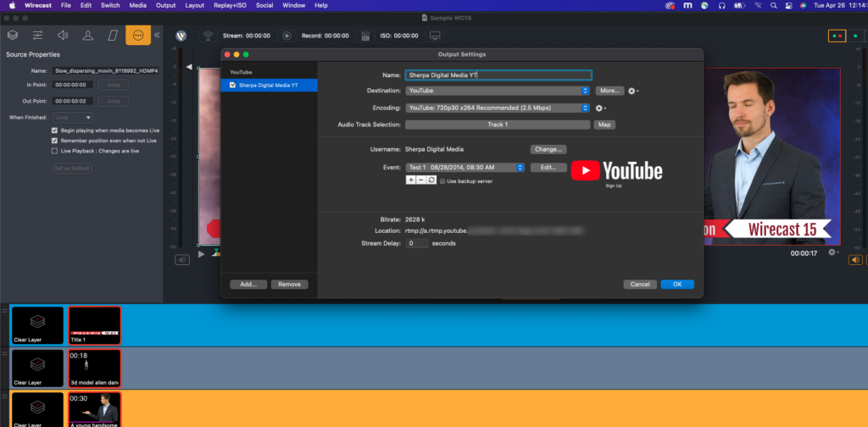Expand the Encoding preset dropdown

click(x=498, y=108)
